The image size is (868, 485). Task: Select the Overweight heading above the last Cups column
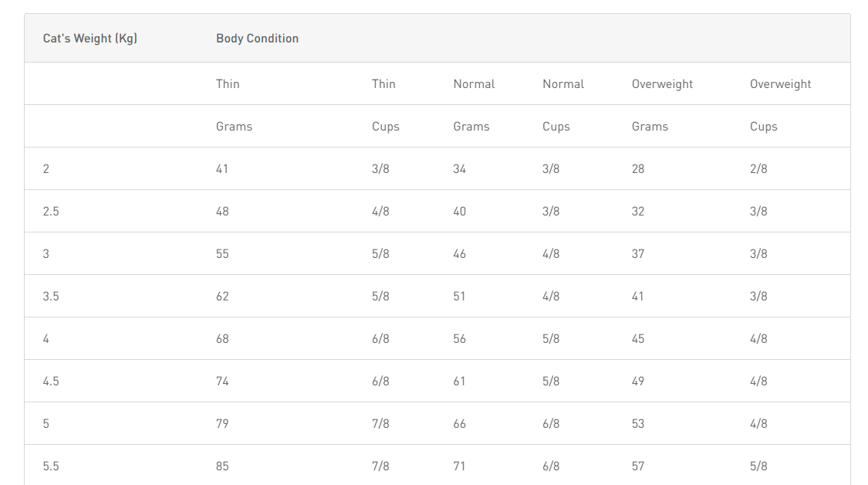pyautogui.click(x=780, y=84)
